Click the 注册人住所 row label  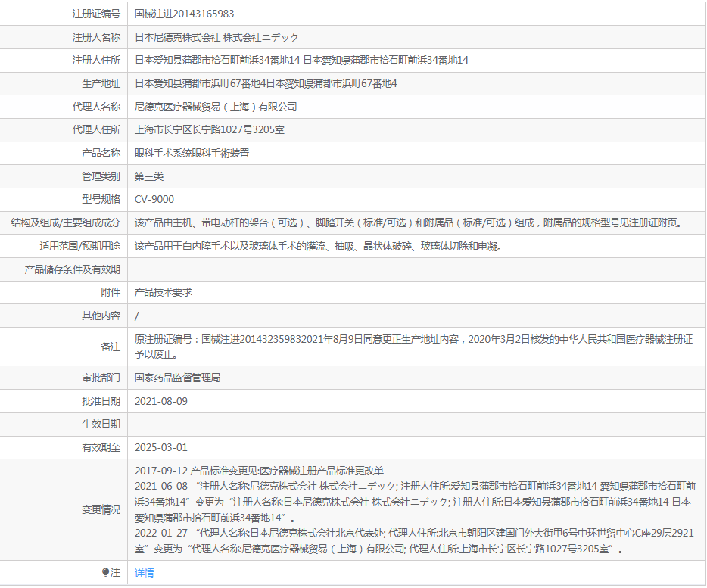(96, 60)
